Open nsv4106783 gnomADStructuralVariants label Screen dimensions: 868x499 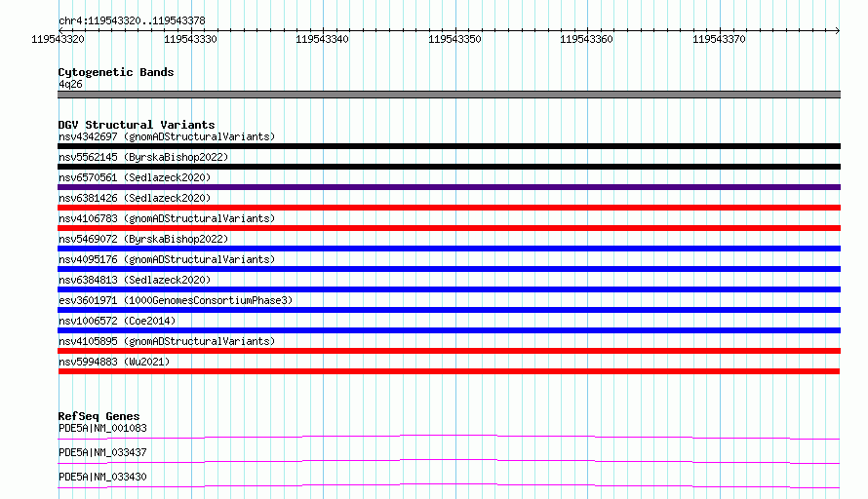click(167, 218)
